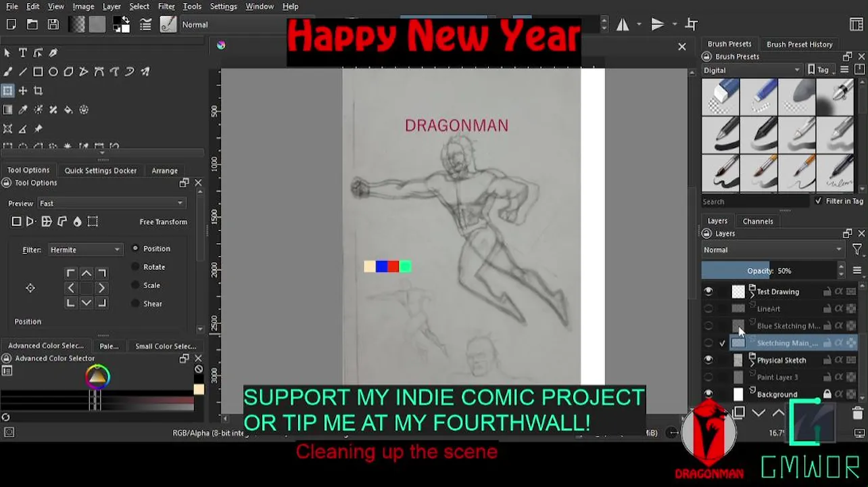Switch to Quick Settings Docker tab
Viewport: 868px width, 487px height.
coord(100,170)
